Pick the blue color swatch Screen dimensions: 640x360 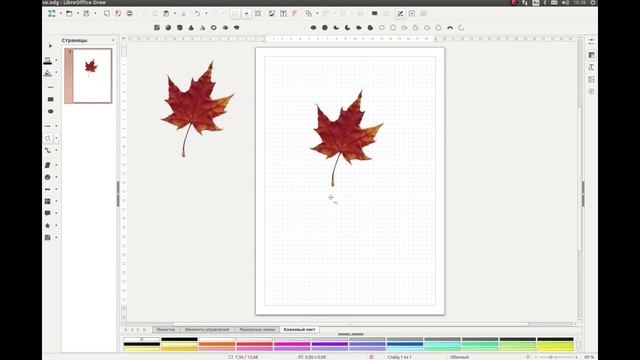[x=404, y=344]
